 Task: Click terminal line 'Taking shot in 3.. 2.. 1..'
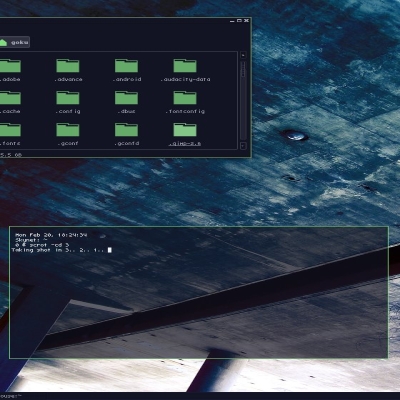pyautogui.click(x=58, y=250)
